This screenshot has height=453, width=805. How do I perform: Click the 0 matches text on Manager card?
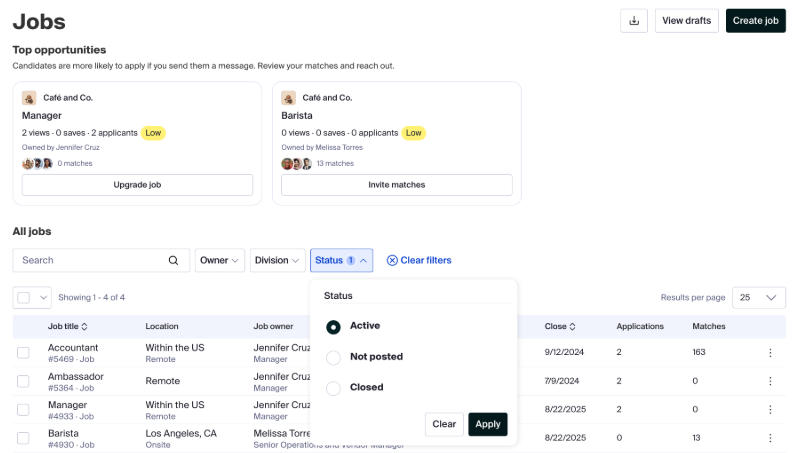pyautogui.click(x=75, y=163)
